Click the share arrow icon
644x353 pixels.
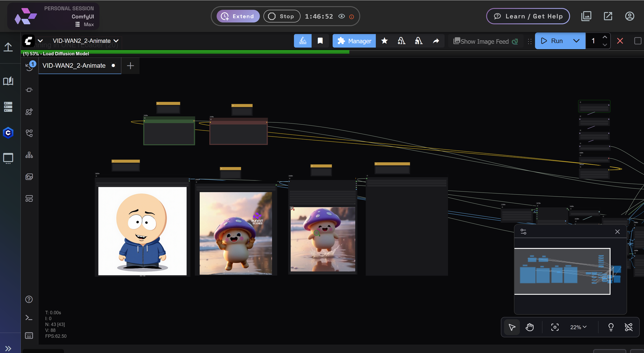click(436, 41)
